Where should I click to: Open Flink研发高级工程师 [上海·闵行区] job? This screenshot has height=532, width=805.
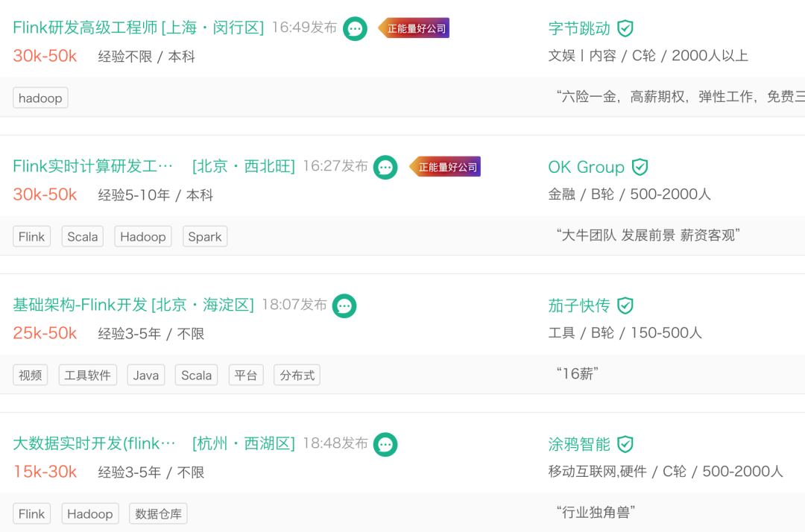pyautogui.click(x=139, y=28)
